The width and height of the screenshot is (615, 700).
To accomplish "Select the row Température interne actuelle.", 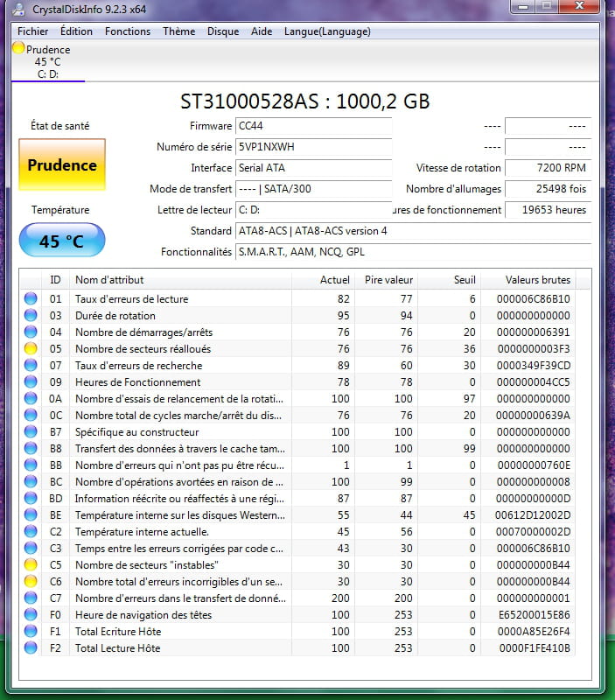I will [297, 531].
